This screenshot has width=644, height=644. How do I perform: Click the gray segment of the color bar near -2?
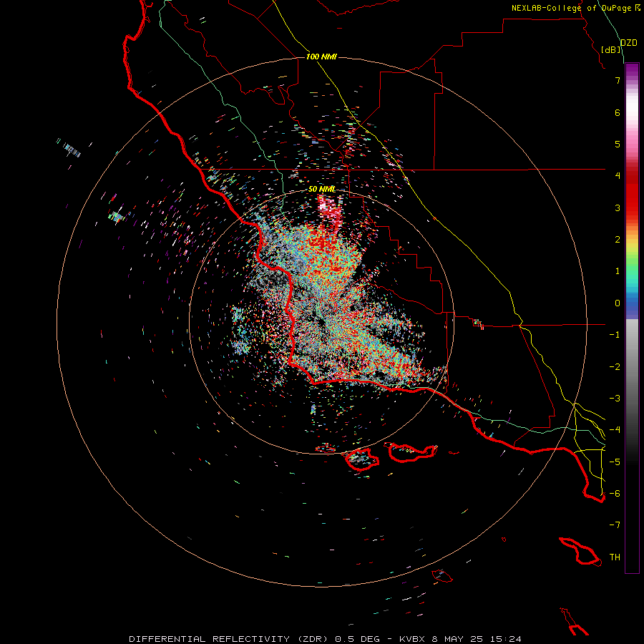point(632,366)
